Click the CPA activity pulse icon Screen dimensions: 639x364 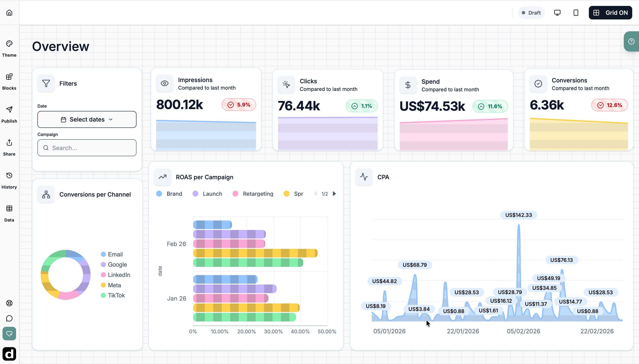[364, 177]
